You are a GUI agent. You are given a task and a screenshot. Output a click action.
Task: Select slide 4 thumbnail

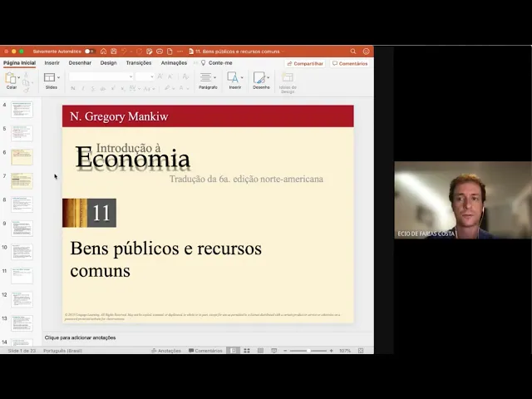22,109
